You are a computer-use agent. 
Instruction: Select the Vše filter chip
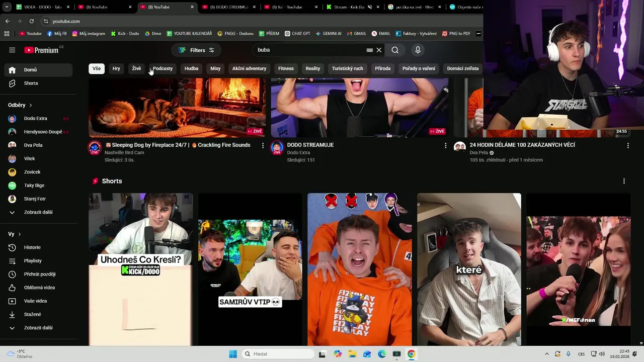(x=97, y=68)
